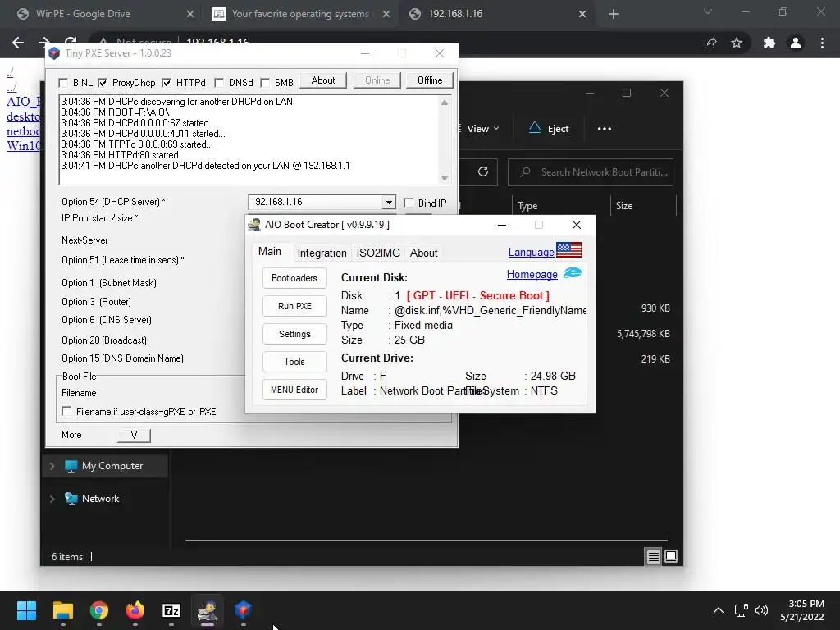Open the volume speaker tray icon
The height and width of the screenshot is (630, 840).
tap(760, 610)
